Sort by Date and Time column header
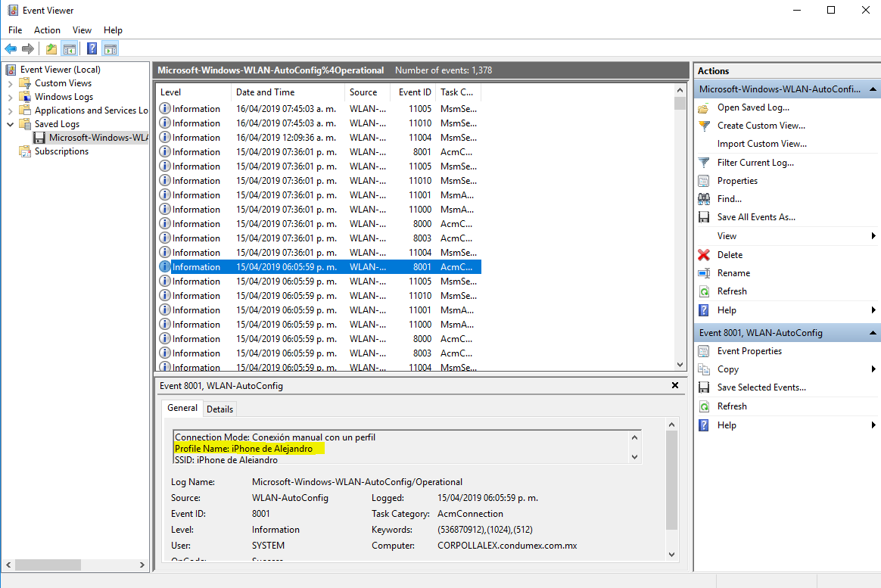Image resolution: width=881 pixels, height=588 pixels. pyautogui.click(x=288, y=92)
